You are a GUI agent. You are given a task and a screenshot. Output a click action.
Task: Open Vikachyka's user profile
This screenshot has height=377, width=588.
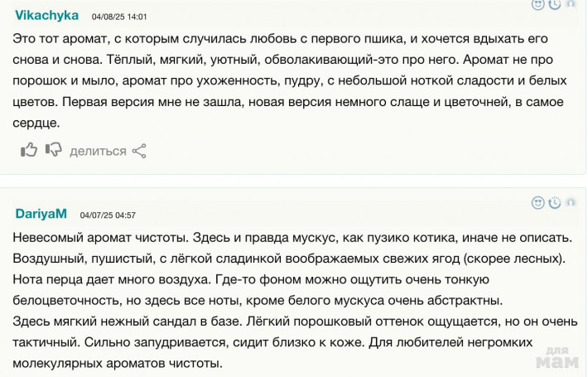[x=47, y=16]
